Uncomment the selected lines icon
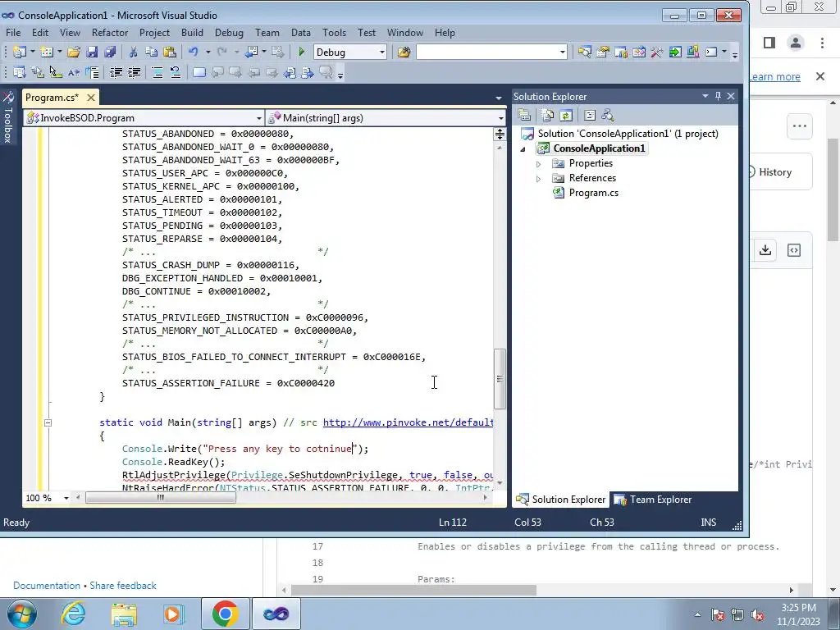840x630 pixels. pyautogui.click(x=176, y=72)
